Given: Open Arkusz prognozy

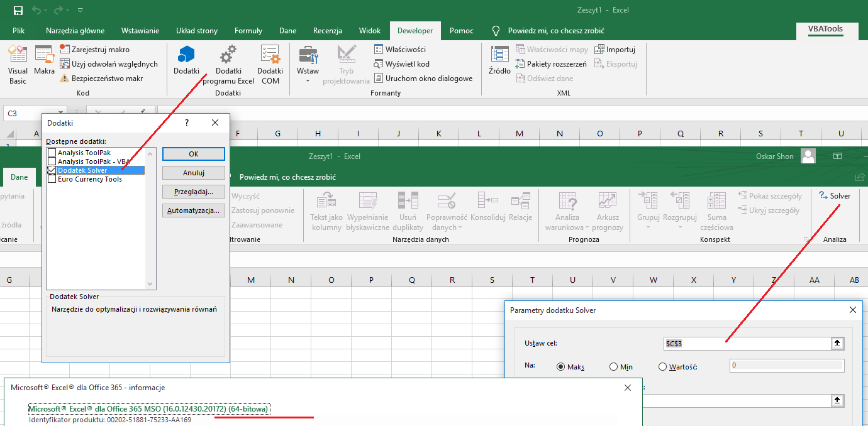Looking at the screenshot, I should coord(608,212).
